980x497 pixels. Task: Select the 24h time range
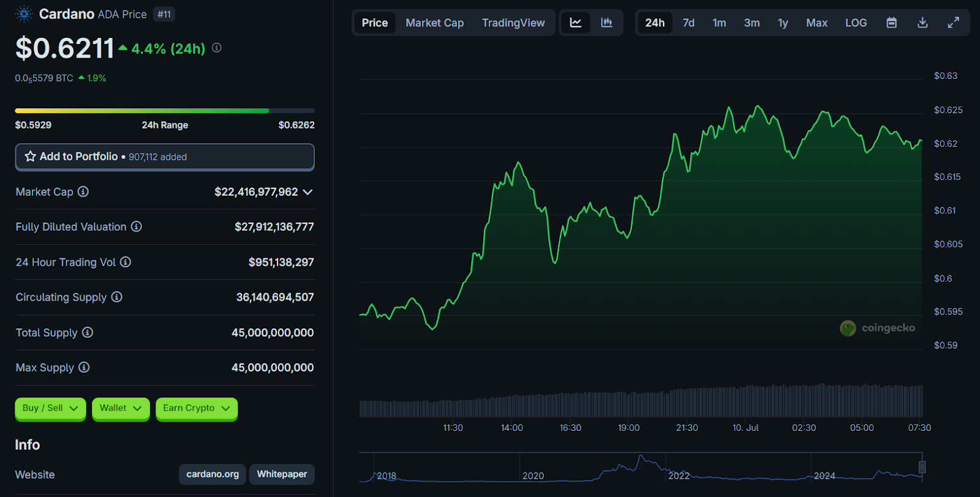(655, 23)
